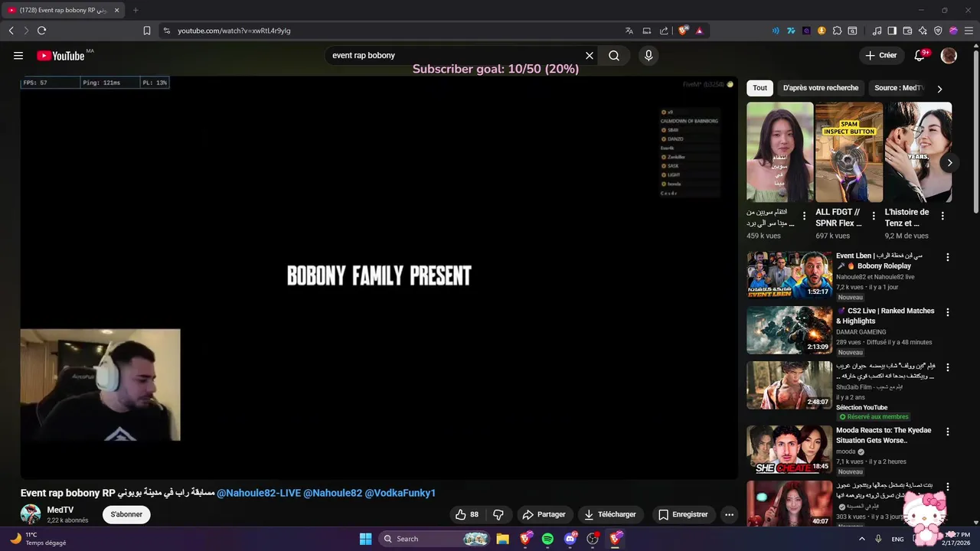Bookmark this page icon

147,31
